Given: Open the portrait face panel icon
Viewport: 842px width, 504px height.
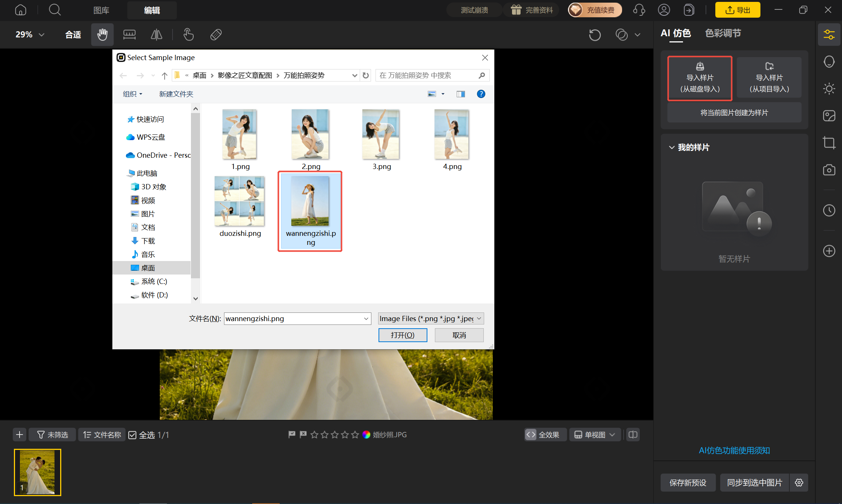Looking at the screenshot, I should (x=829, y=62).
